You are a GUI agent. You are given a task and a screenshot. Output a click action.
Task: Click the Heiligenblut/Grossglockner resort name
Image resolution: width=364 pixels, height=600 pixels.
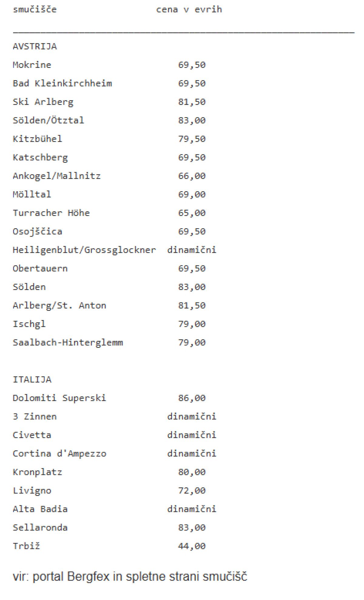tap(84, 250)
